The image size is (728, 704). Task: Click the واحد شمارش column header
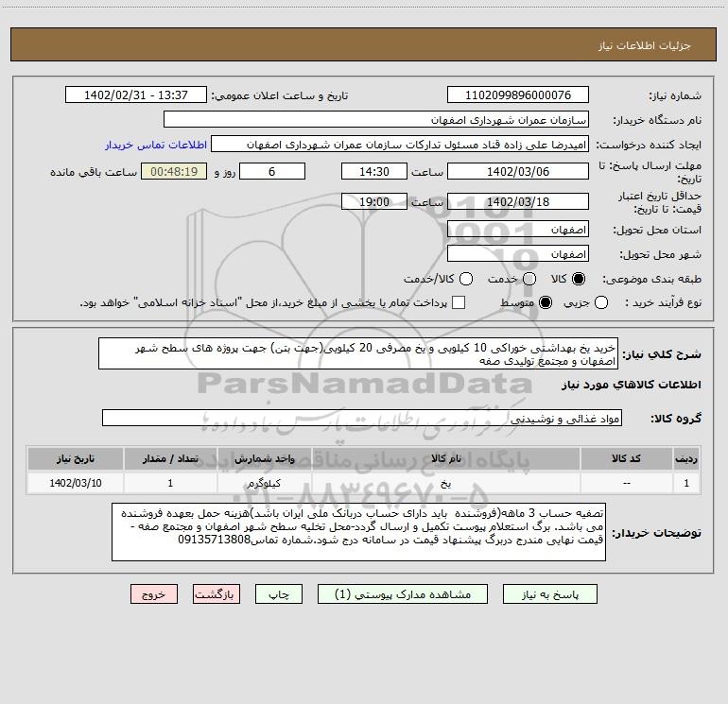pos(264,458)
